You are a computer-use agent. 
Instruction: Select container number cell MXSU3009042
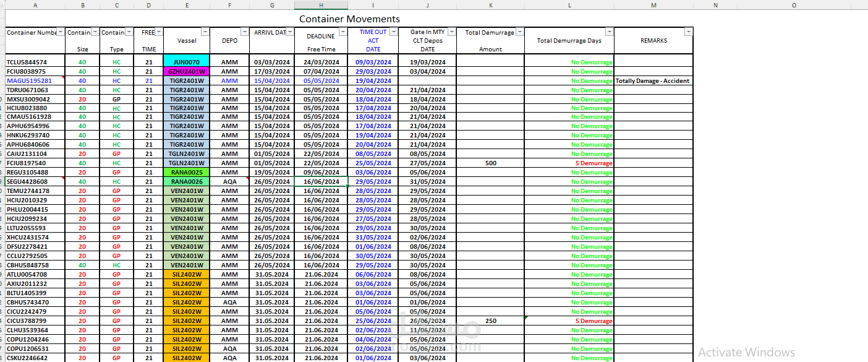[35, 99]
